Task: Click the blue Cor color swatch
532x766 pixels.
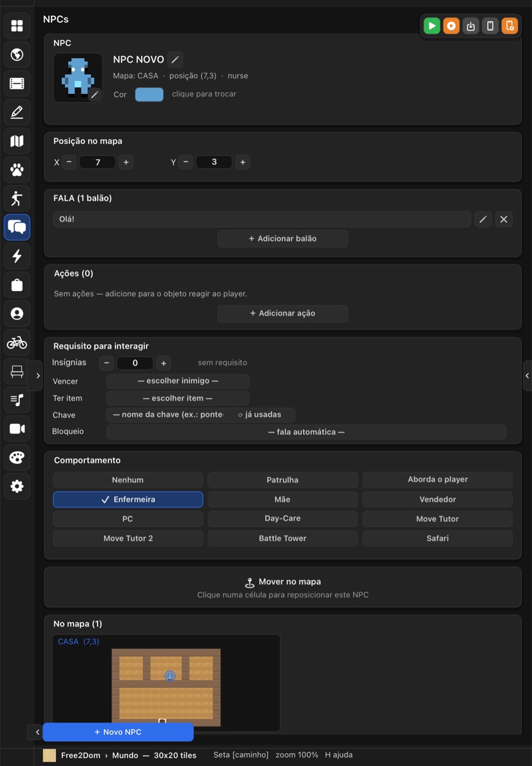Action: pos(149,94)
